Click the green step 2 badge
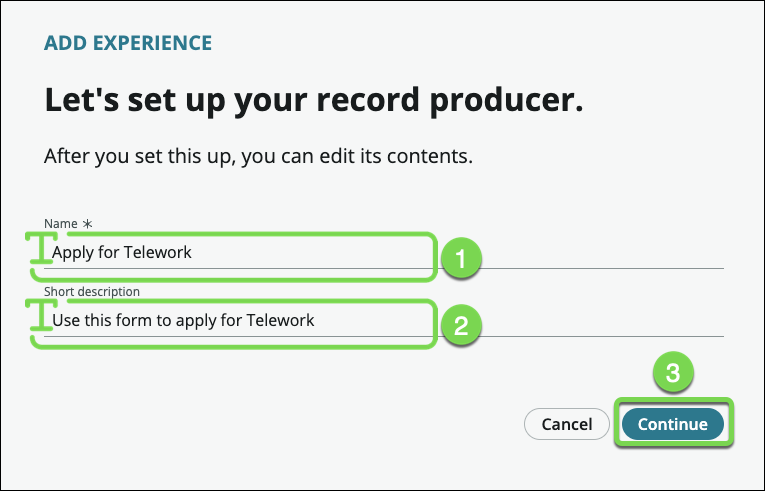765x491 pixels. (460, 324)
